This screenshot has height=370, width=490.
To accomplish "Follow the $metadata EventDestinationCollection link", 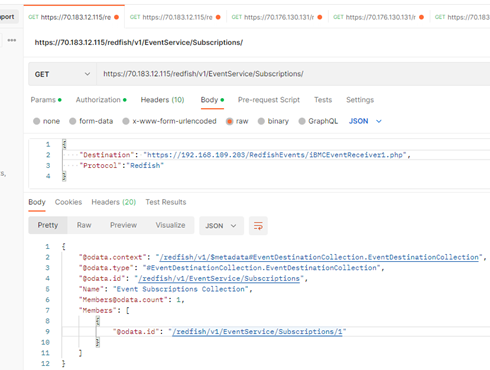I will click(x=319, y=257).
